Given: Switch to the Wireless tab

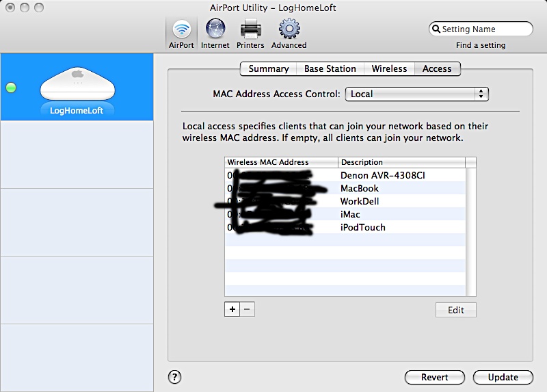Looking at the screenshot, I should (389, 69).
